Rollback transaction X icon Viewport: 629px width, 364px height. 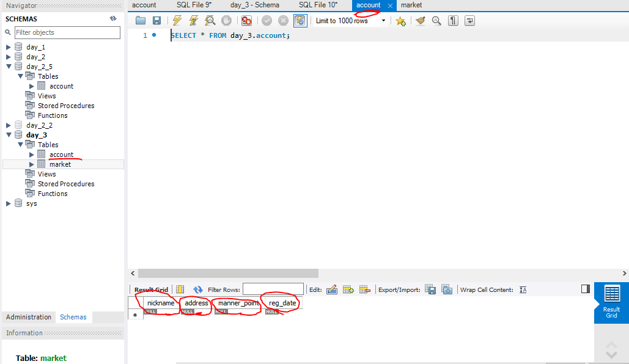pos(283,20)
